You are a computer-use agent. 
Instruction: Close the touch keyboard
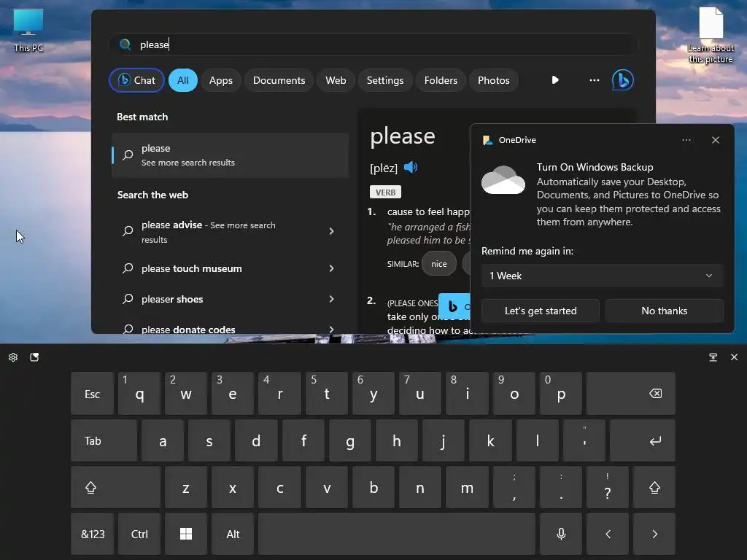point(734,357)
